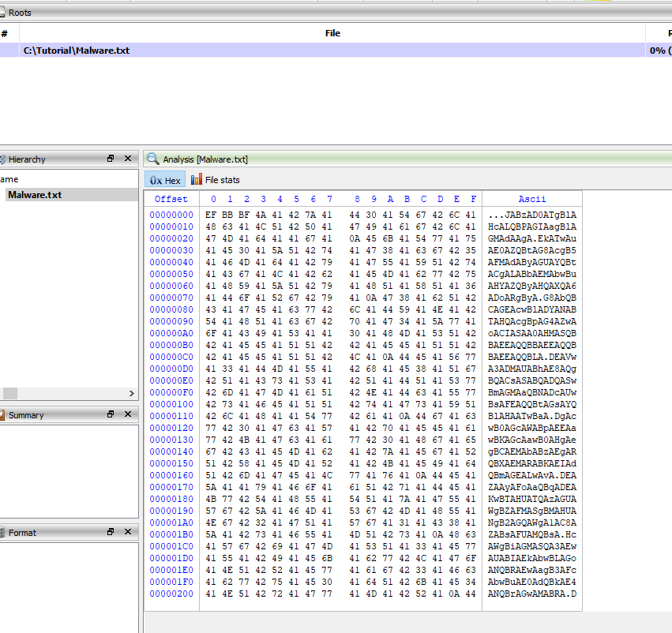
Task: Click the Analysis magnifier icon
Action: click(x=152, y=159)
